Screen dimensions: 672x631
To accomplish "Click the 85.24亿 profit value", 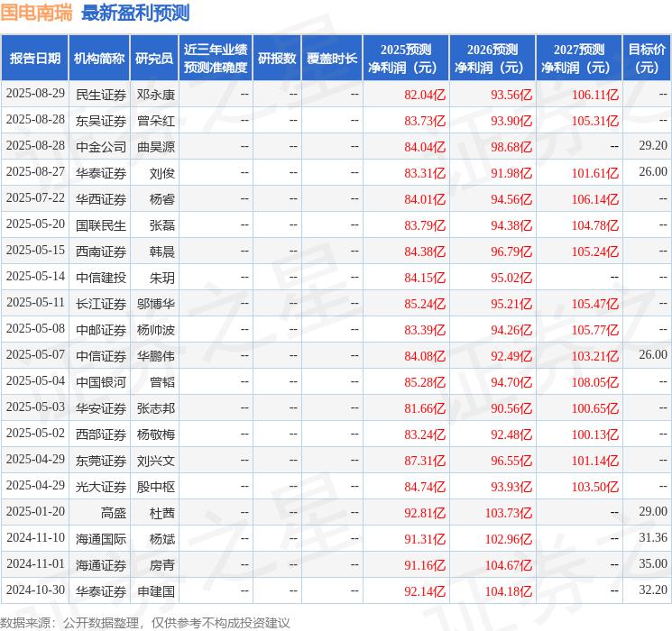I will click(x=425, y=304).
